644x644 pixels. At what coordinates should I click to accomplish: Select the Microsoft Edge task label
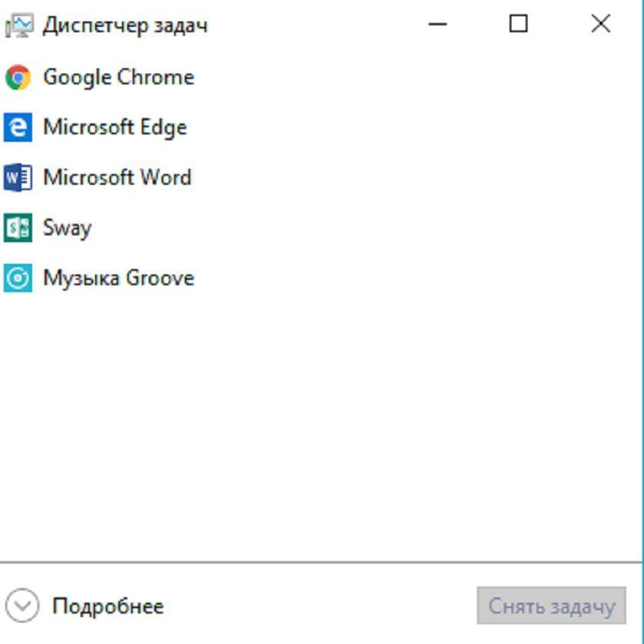tap(115, 127)
